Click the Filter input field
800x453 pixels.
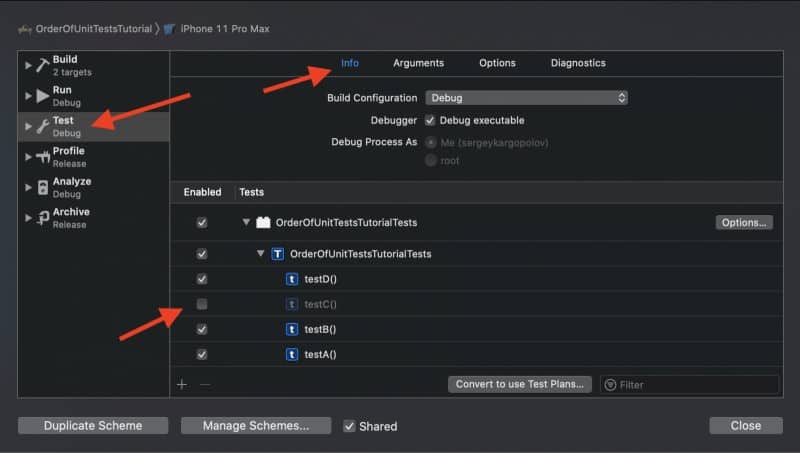[x=690, y=385]
